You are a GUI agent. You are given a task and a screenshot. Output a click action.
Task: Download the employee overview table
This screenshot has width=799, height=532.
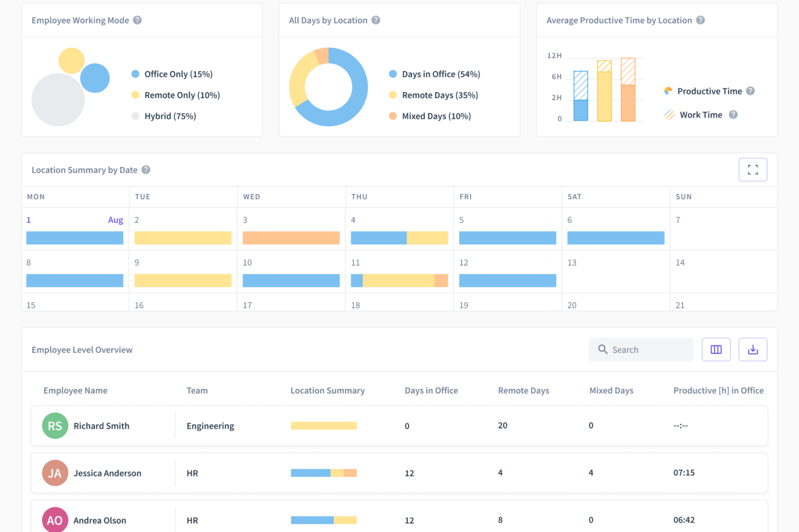[x=753, y=350]
